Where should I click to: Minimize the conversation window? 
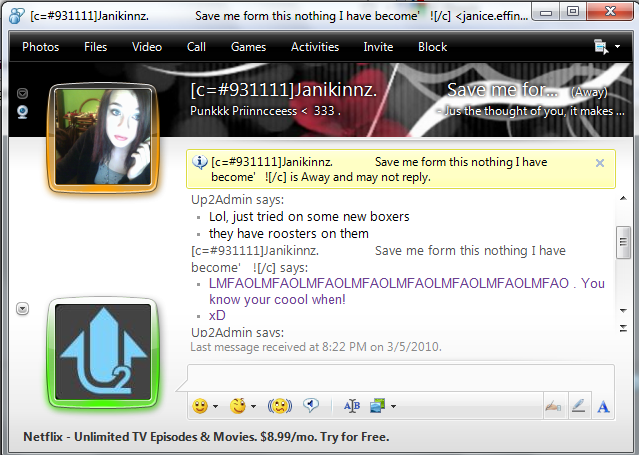[x=546, y=12]
